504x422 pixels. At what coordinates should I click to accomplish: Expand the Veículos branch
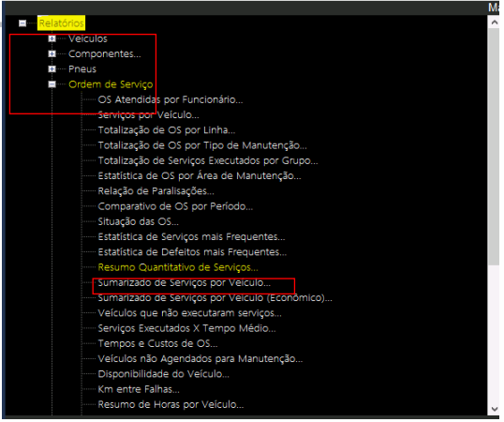tap(52, 38)
